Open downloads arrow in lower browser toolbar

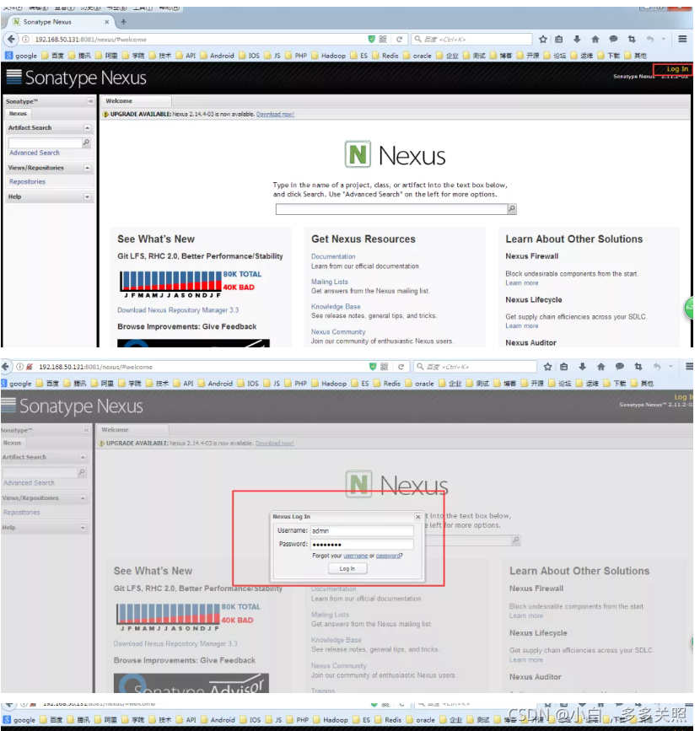coord(583,367)
